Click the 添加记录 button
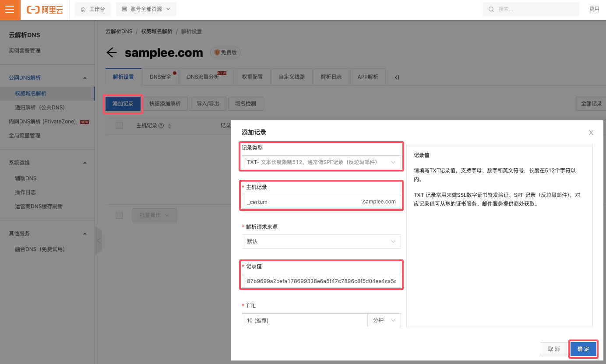Image resolution: width=606 pixels, height=364 pixels. pos(123,104)
